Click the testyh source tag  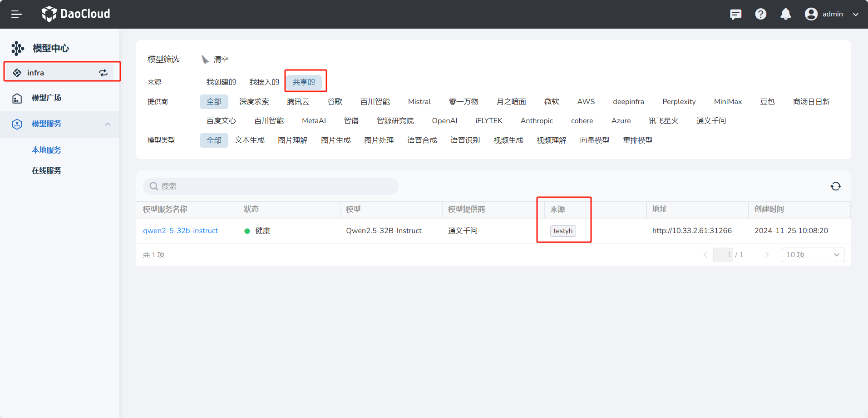pos(563,231)
